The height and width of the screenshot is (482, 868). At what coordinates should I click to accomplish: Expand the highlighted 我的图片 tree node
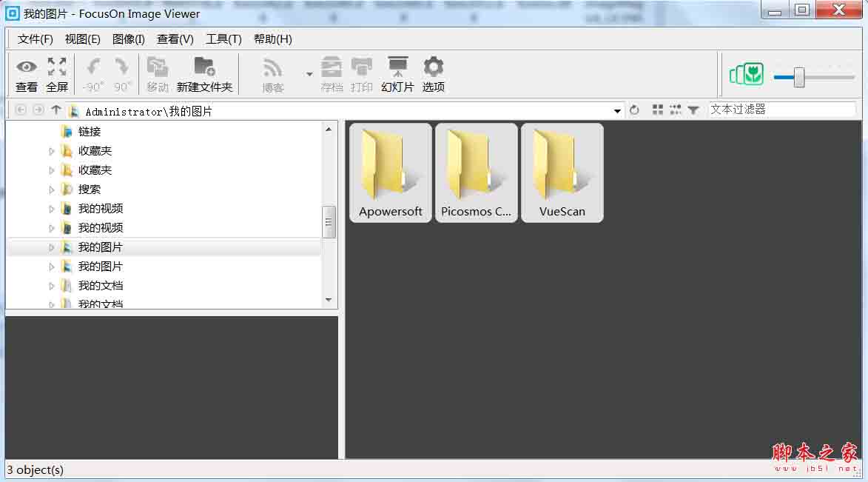(52, 247)
